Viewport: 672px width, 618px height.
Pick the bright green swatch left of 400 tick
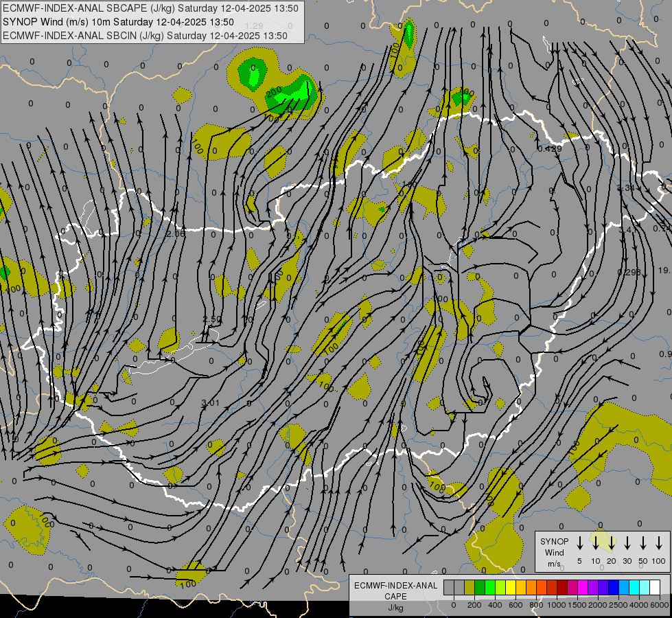click(x=490, y=587)
